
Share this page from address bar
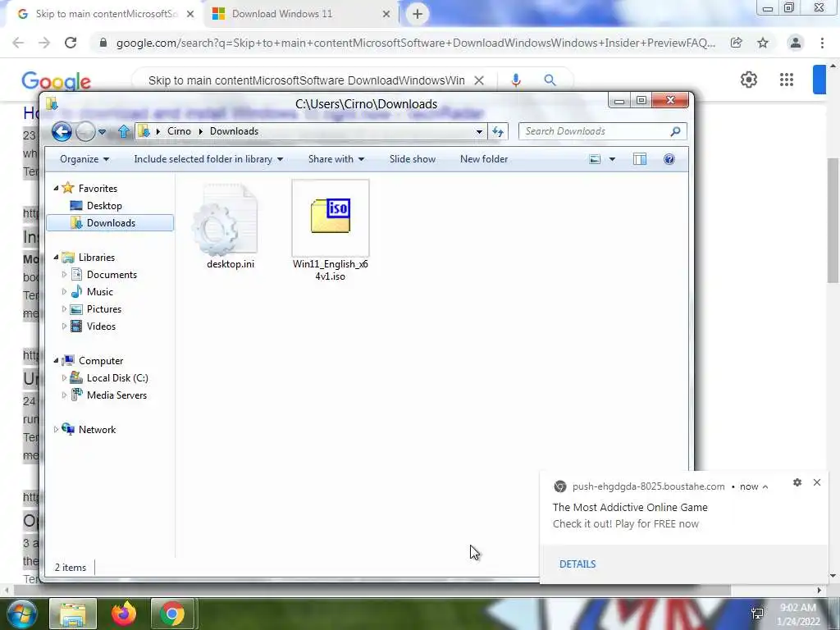[737, 43]
